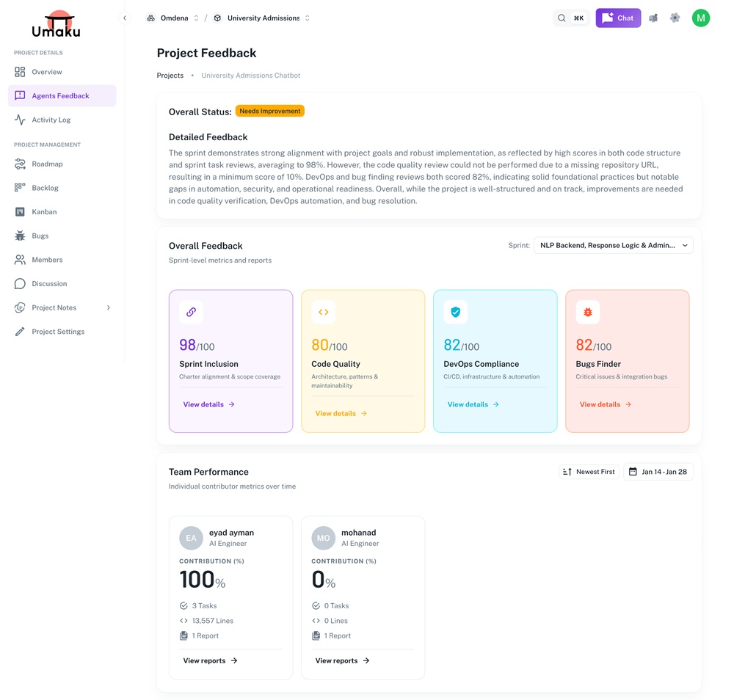This screenshot has width=734, height=700.
Task: Open the settings gear icon in header
Action: pos(675,18)
